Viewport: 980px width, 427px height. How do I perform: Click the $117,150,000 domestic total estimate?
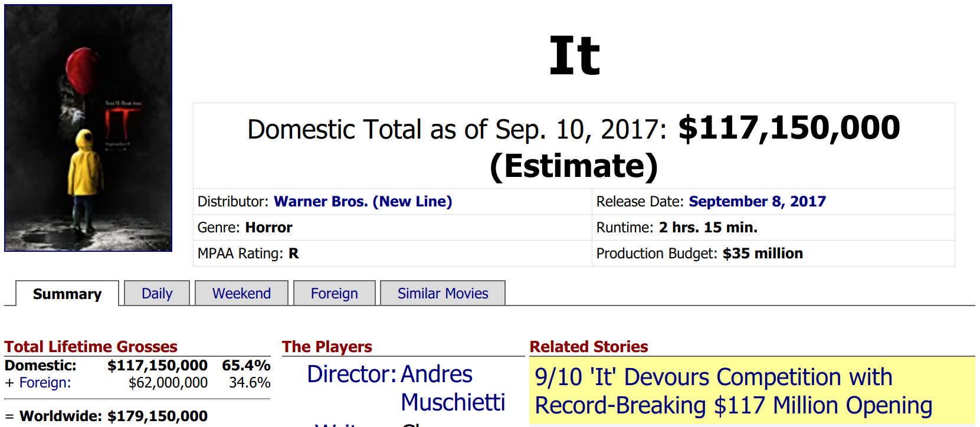pos(789,128)
